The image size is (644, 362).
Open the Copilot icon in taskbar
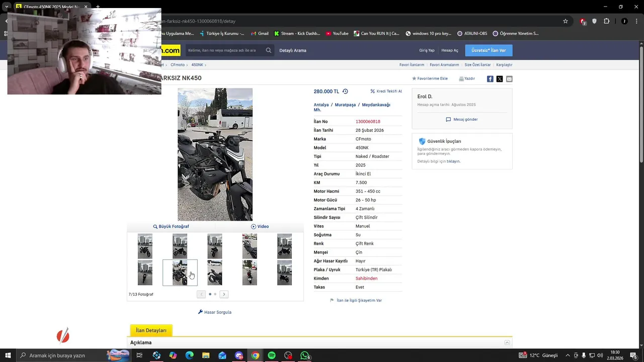[173, 355]
